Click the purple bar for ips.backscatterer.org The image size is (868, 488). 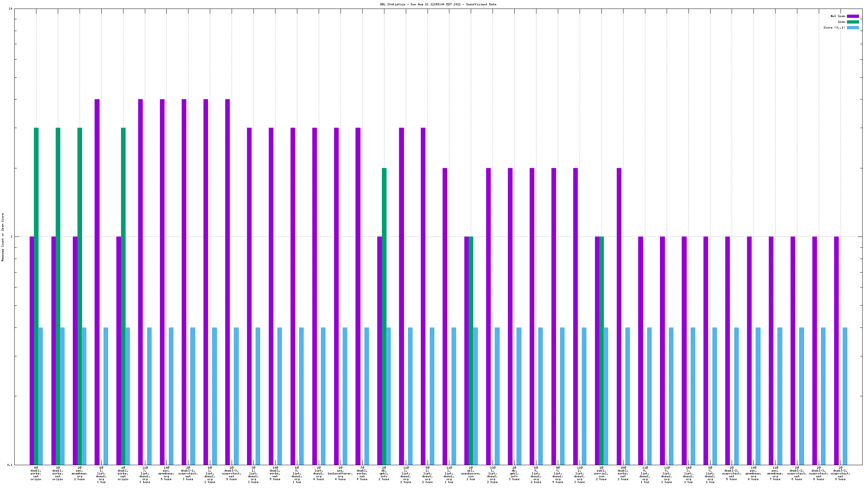click(336, 296)
